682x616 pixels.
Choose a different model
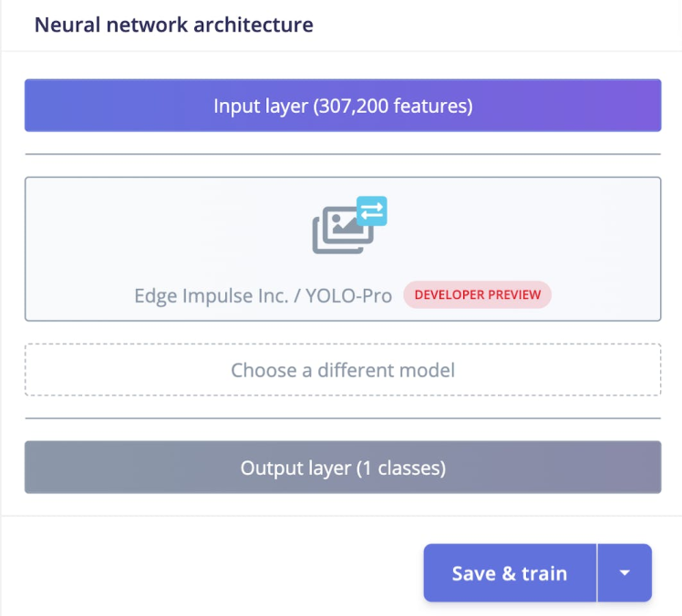click(343, 370)
